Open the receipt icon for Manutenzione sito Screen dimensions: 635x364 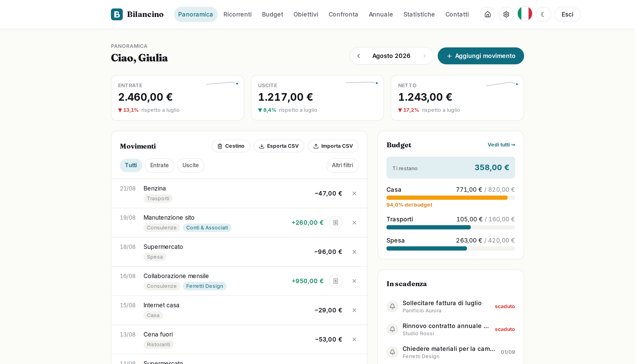(335, 222)
